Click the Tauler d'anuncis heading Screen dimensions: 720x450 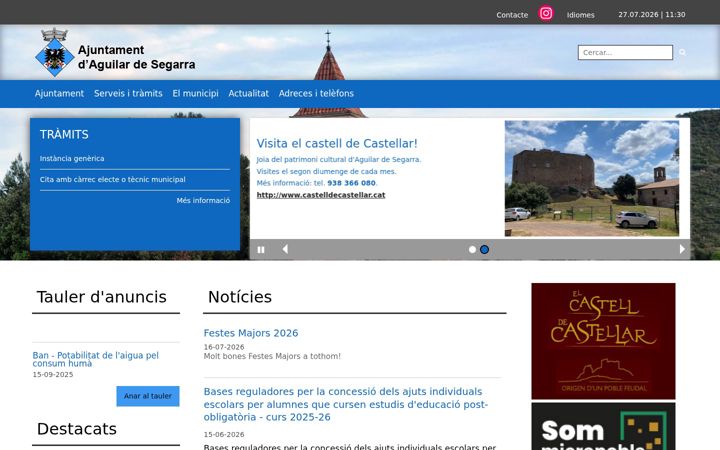(x=101, y=297)
